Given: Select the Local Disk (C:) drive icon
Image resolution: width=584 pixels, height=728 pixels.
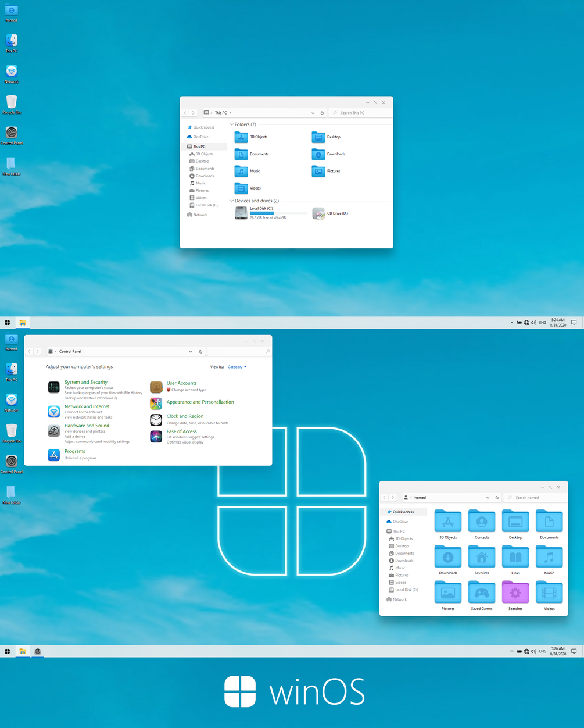Looking at the screenshot, I should tap(241, 213).
